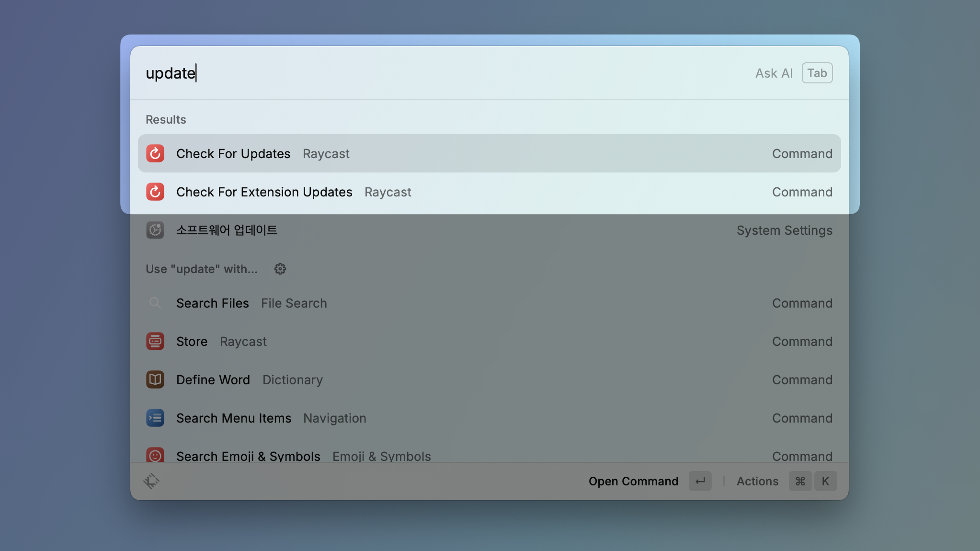Click the Raycast logo in the footer
This screenshot has width=980, height=551.
click(x=151, y=481)
